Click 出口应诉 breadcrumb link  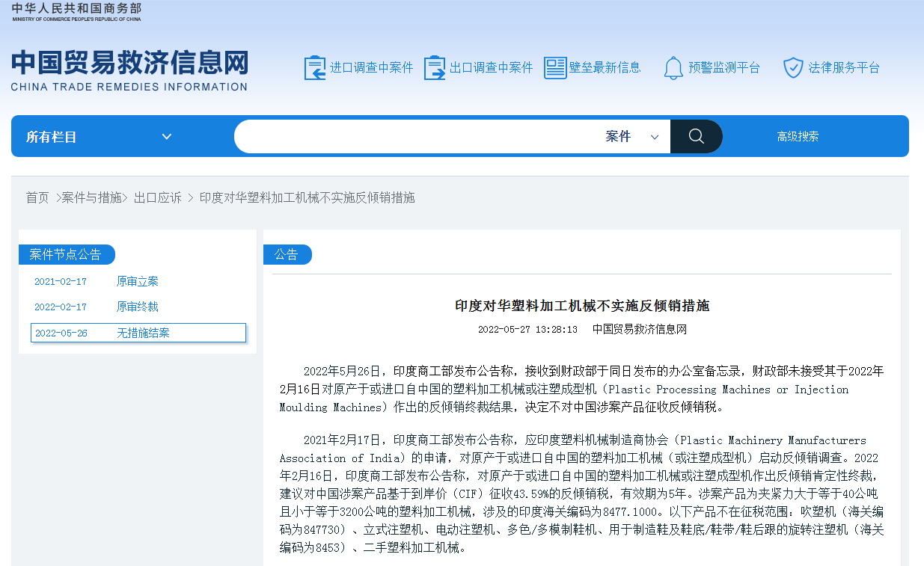click(158, 198)
